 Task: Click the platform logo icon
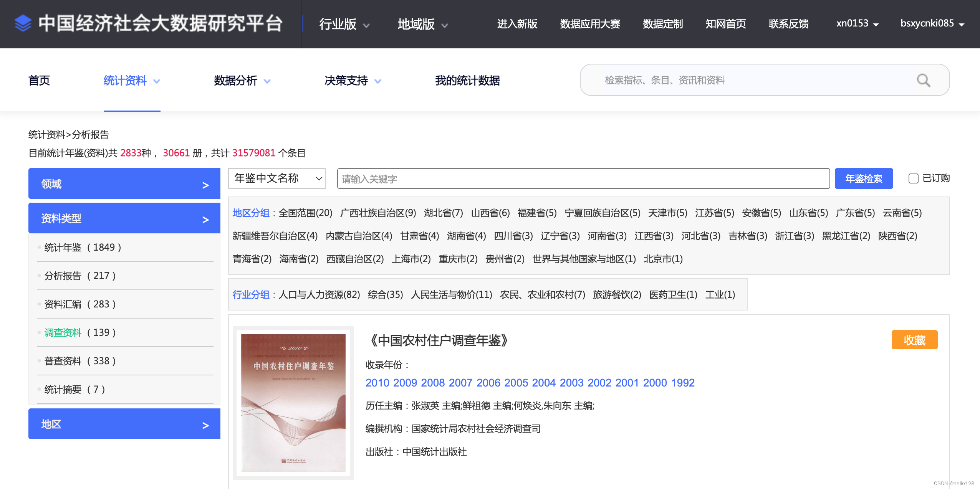[23, 23]
